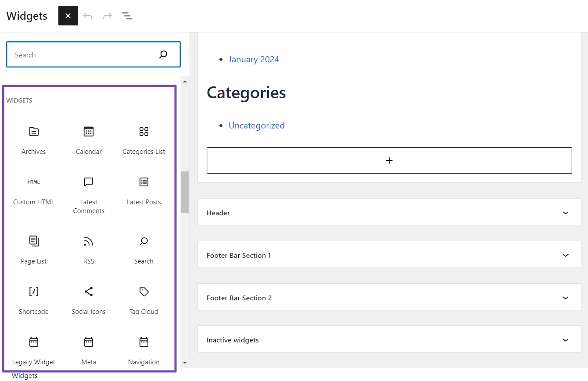Expand Footer Bar Section 2
Image resolution: width=588 pixels, height=381 pixels.
[389, 298]
